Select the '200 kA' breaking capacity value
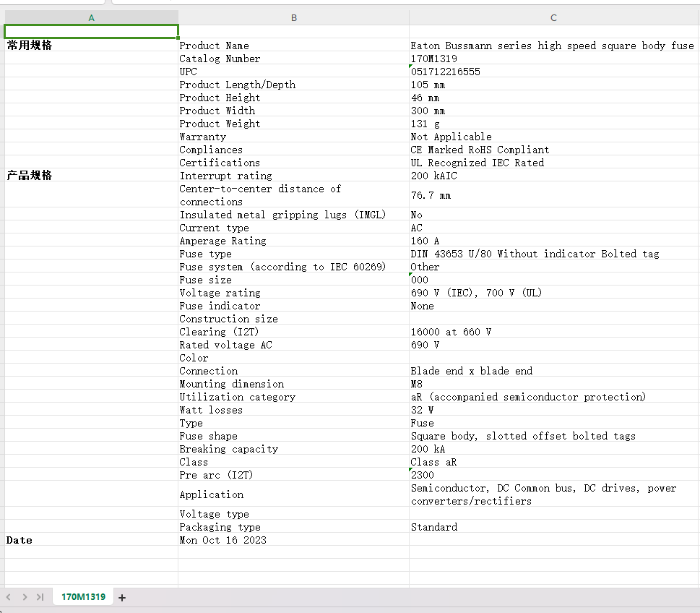The image size is (700, 613). pos(554,449)
